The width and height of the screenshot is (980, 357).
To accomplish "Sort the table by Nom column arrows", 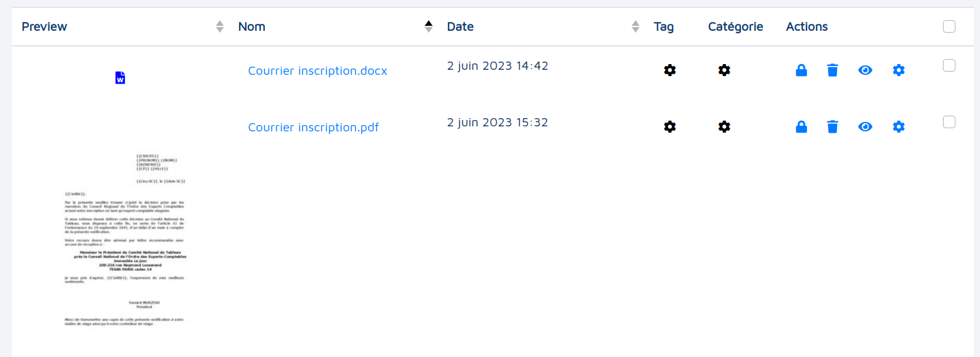I will tap(428, 26).
